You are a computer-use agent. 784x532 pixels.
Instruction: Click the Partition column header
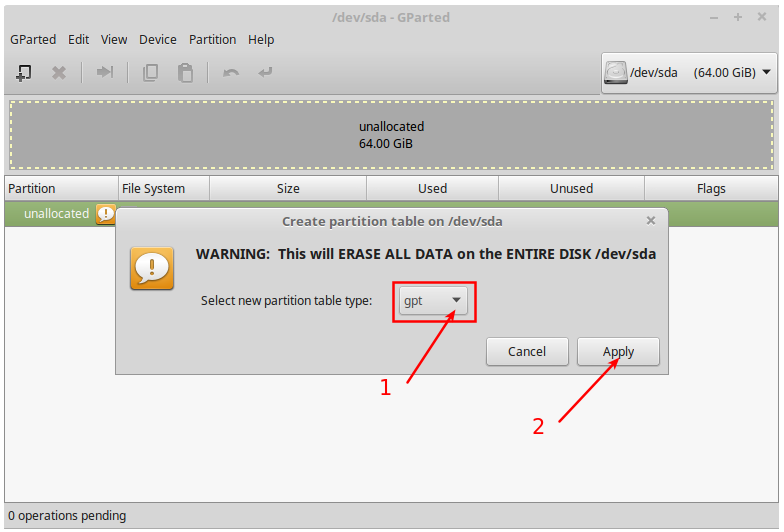pos(62,188)
